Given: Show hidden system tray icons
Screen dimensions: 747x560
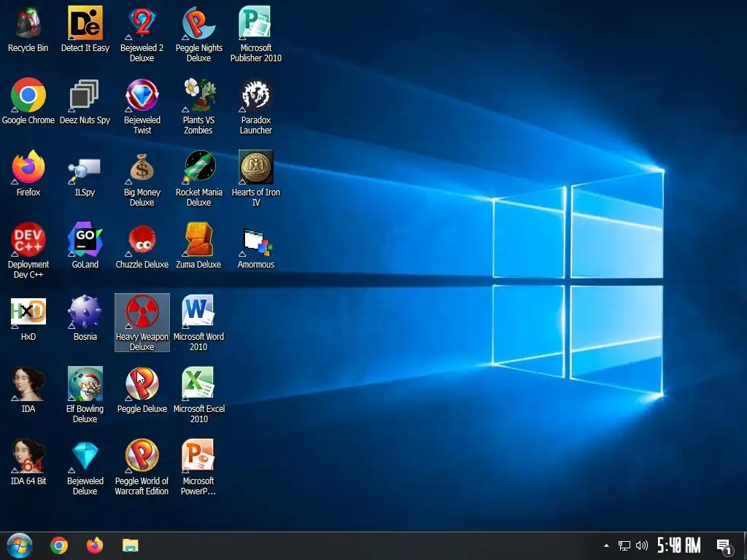Looking at the screenshot, I should (x=606, y=545).
